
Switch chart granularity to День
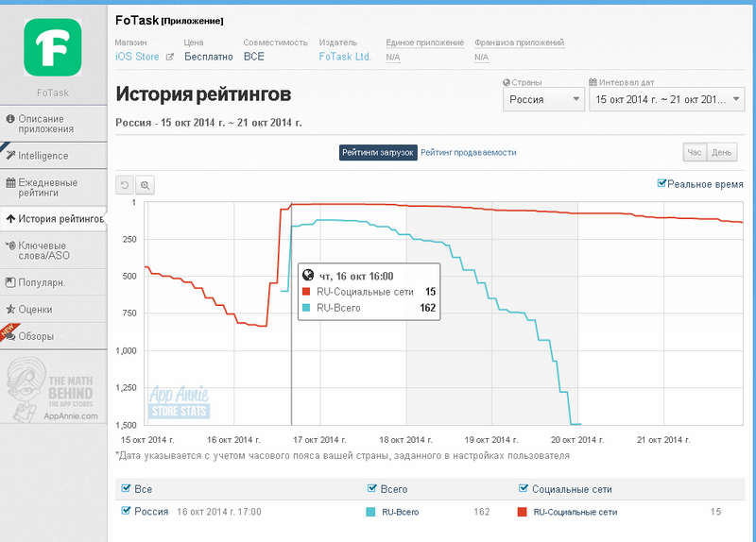(722, 153)
